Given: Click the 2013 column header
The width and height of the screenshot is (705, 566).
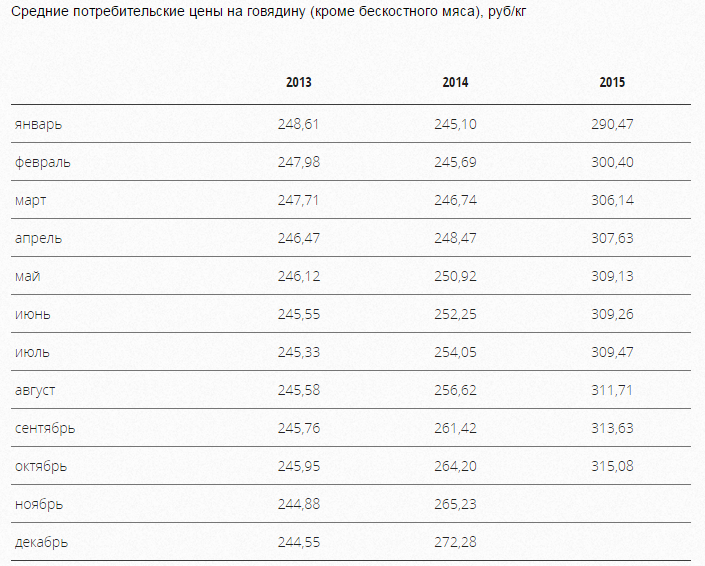Looking at the screenshot, I should tap(298, 83).
